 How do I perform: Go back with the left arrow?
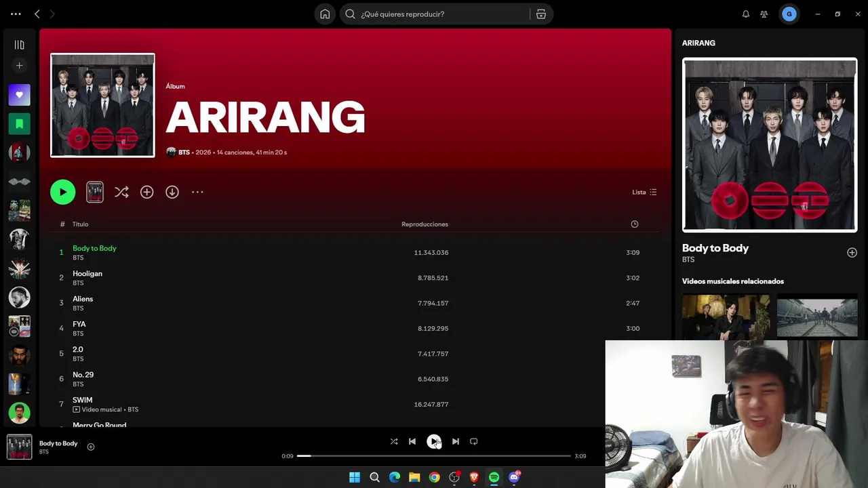click(x=37, y=14)
